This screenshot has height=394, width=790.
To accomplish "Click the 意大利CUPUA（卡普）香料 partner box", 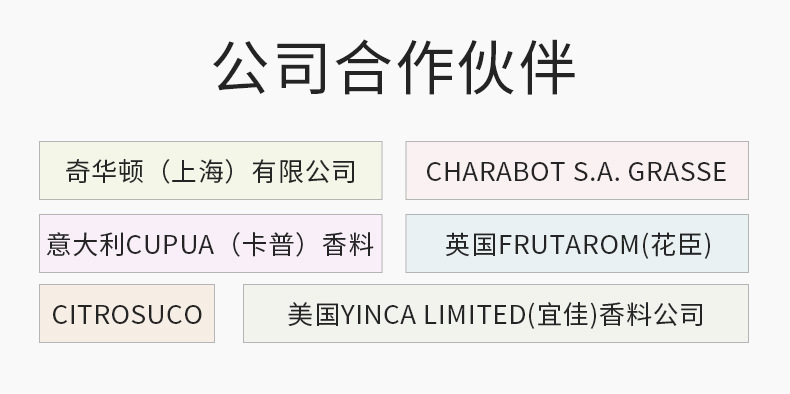I will 211,243.
